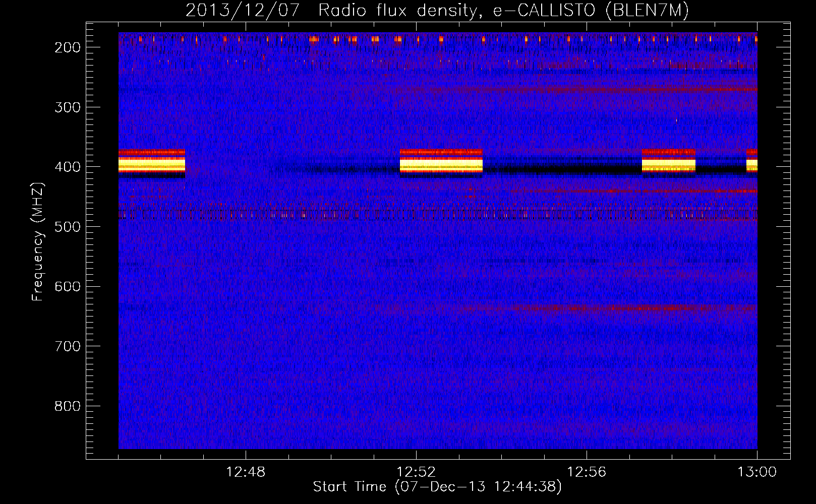This screenshot has height=504, width=816.
Task: Click the 12:52 time tick label
Action: [x=416, y=472]
